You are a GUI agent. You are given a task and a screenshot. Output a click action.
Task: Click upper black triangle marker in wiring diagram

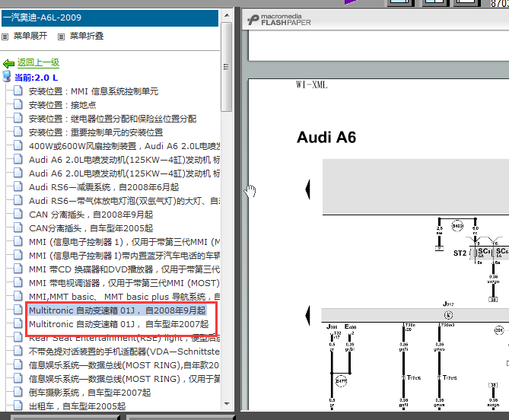[308, 188]
